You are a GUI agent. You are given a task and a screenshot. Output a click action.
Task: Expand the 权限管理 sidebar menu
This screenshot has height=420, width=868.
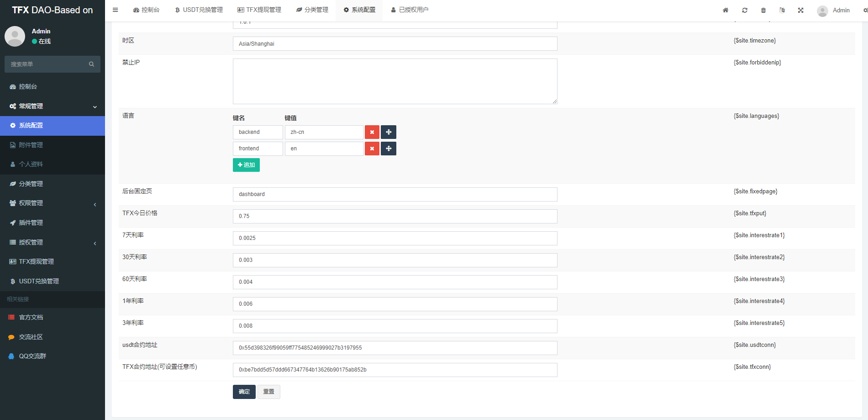pyautogui.click(x=31, y=203)
